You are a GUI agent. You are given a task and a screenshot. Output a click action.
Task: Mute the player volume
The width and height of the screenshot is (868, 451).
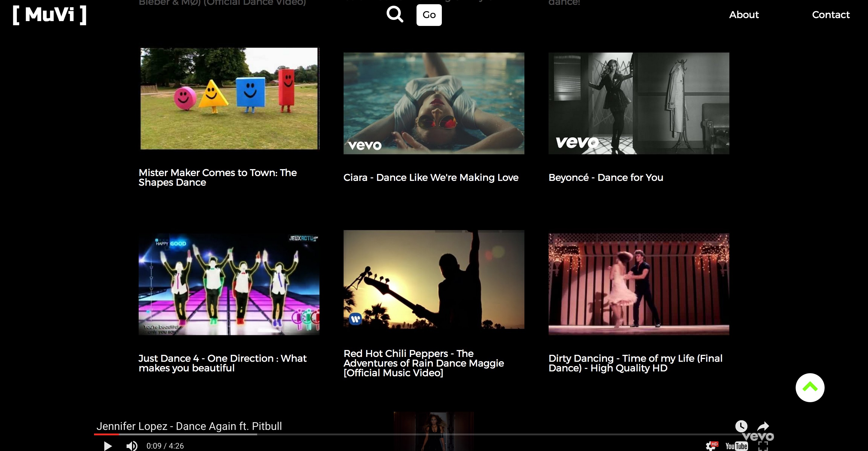point(132,446)
